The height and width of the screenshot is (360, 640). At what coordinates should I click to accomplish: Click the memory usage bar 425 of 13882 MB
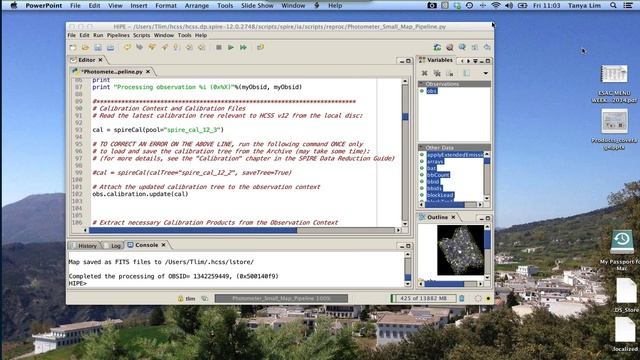(423, 298)
